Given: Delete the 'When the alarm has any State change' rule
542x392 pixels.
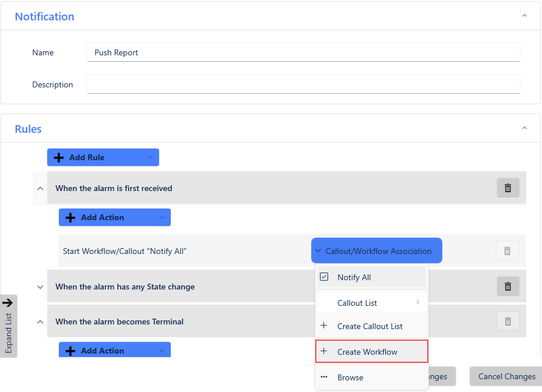Looking at the screenshot, I should 508,286.
